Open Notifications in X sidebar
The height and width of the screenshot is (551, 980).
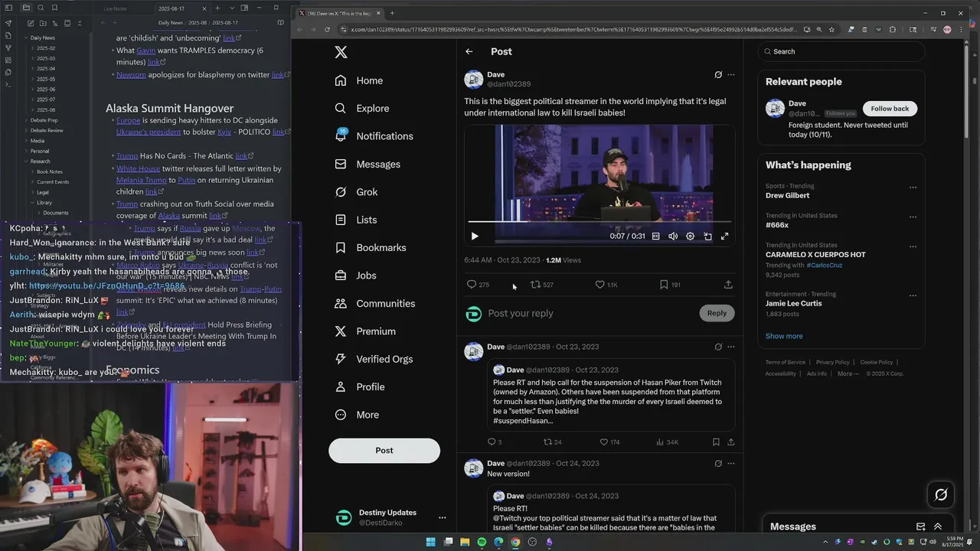[x=374, y=136]
